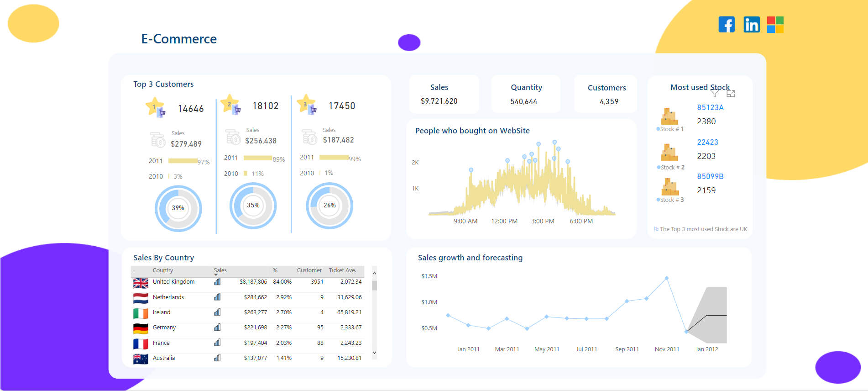
Task: Click the bar chart icon in Germany row
Action: [217, 327]
